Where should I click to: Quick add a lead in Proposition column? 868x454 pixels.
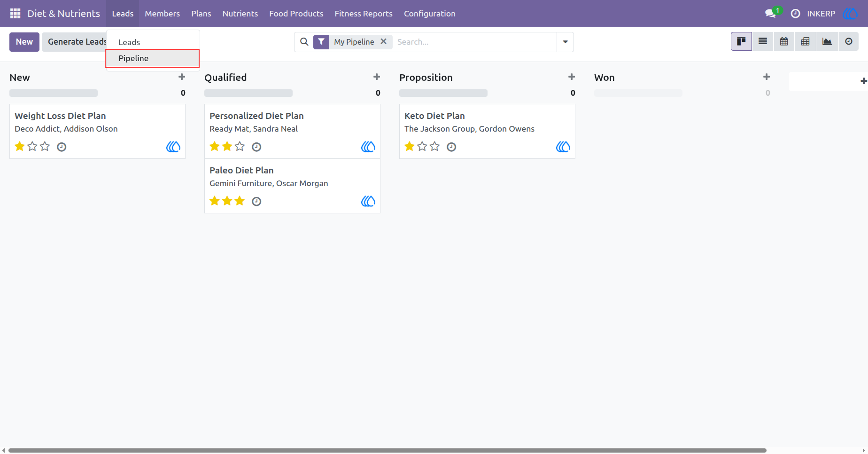[x=572, y=77]
